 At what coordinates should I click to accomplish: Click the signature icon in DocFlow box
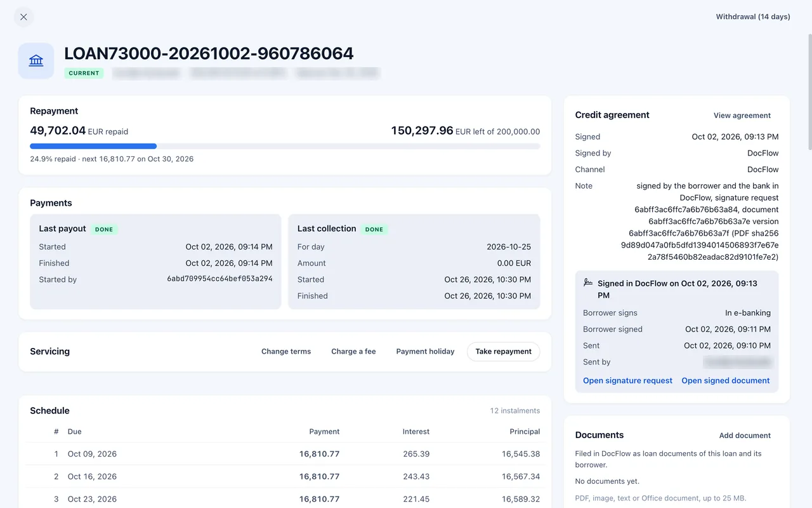[x=588, y=283]
